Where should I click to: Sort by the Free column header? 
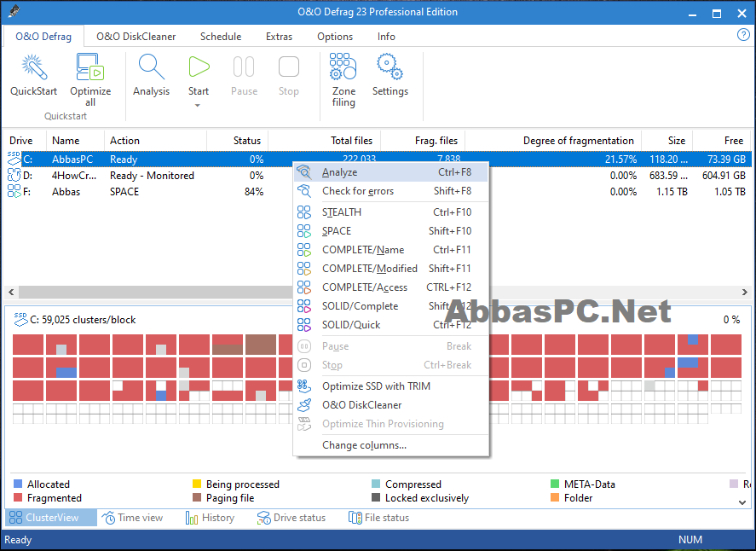pos(721,141)
